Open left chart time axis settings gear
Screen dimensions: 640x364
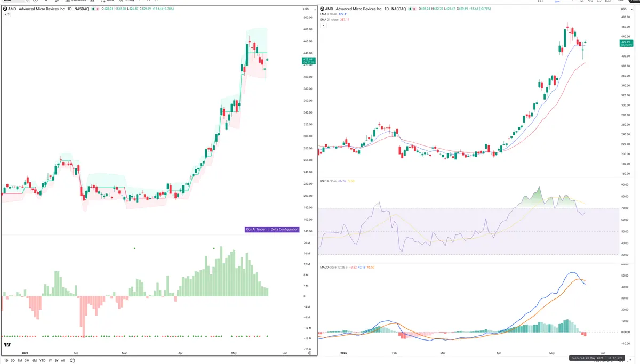tap(310, 353)
